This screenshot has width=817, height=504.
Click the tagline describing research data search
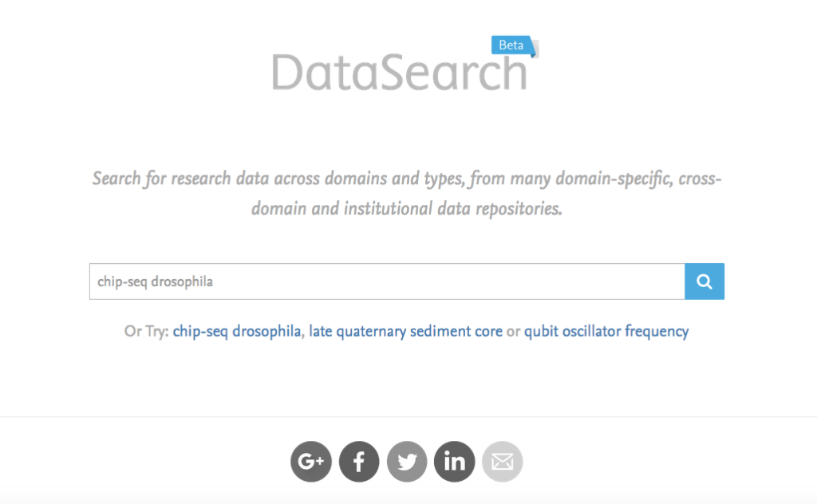(x=406, y=192)
